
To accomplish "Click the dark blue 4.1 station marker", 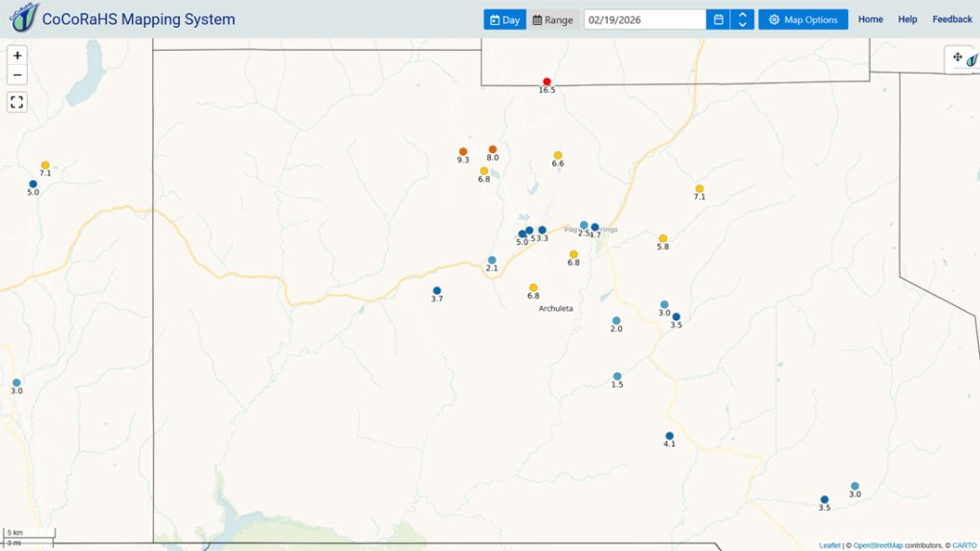I will (669, 436).
